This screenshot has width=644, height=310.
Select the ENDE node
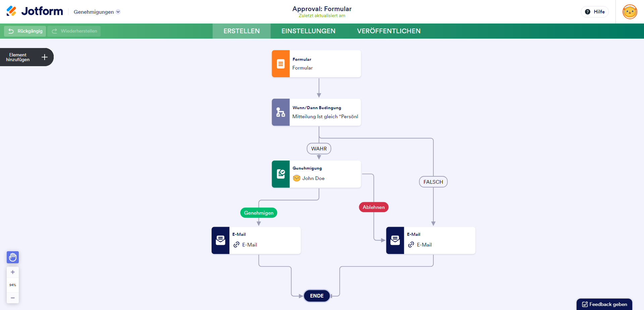317,296
